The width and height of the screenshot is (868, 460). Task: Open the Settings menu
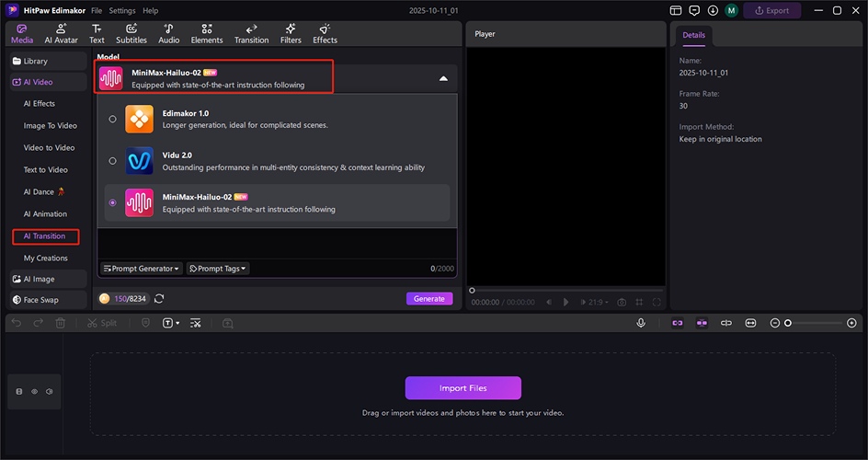pyautogui.click(x=121, y=11)
